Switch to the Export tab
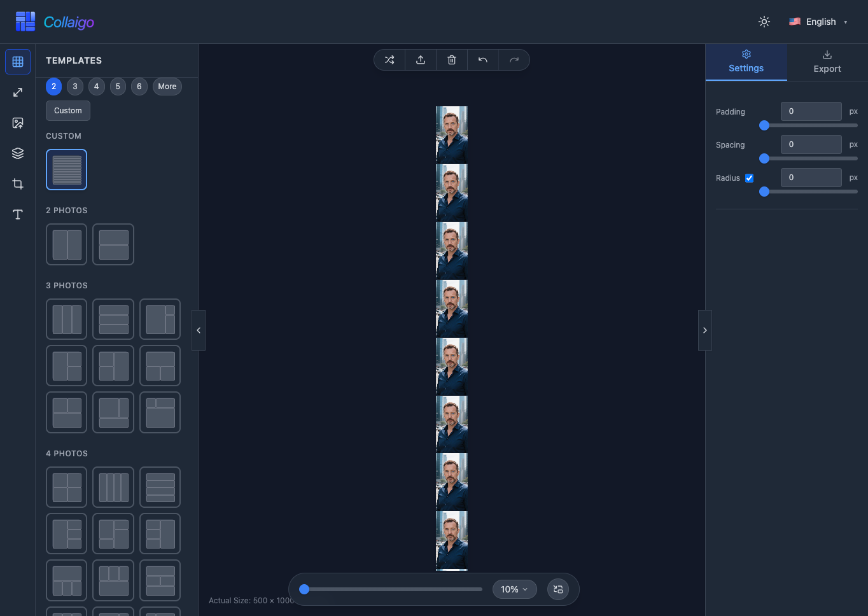The width and height of the screenshot is (868, 616). click(827, 62)
